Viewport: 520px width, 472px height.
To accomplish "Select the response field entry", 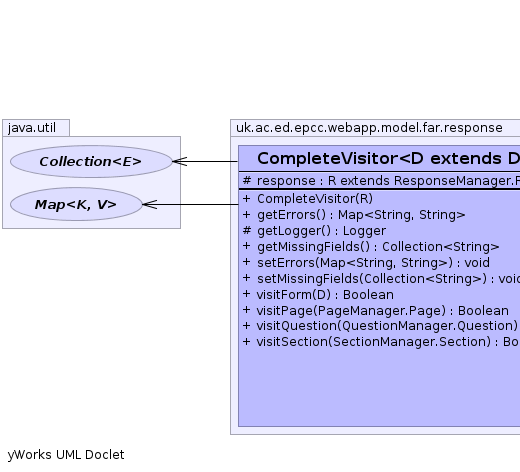I will tap(381, 181).
